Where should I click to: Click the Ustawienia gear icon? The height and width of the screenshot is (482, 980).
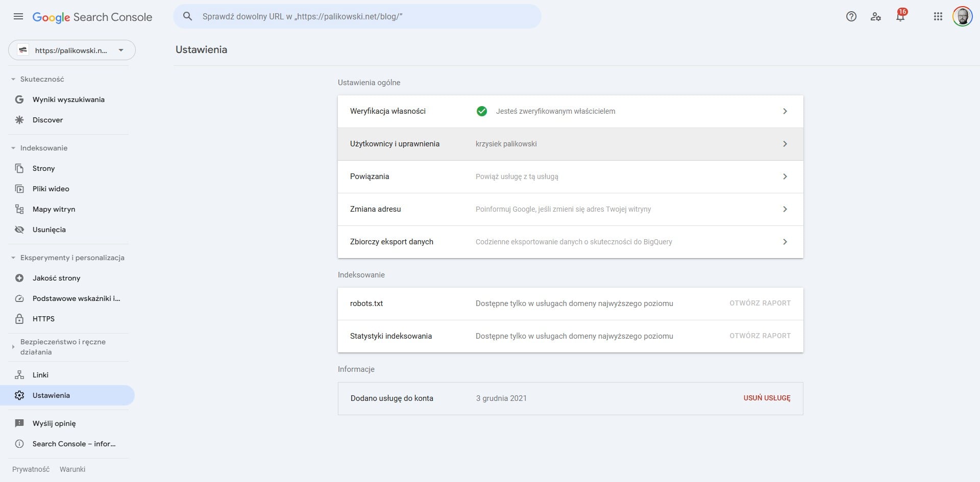[19, 395]
